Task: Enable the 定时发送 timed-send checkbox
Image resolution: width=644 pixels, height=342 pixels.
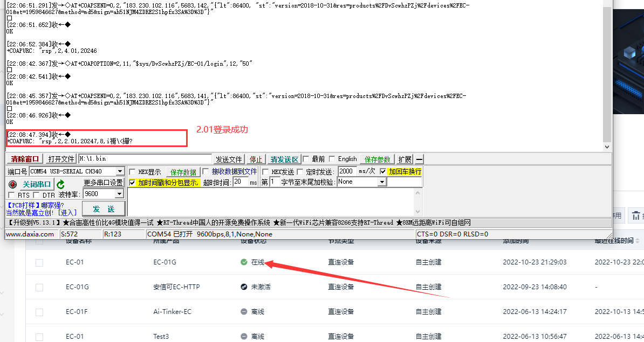Action: 300,171
